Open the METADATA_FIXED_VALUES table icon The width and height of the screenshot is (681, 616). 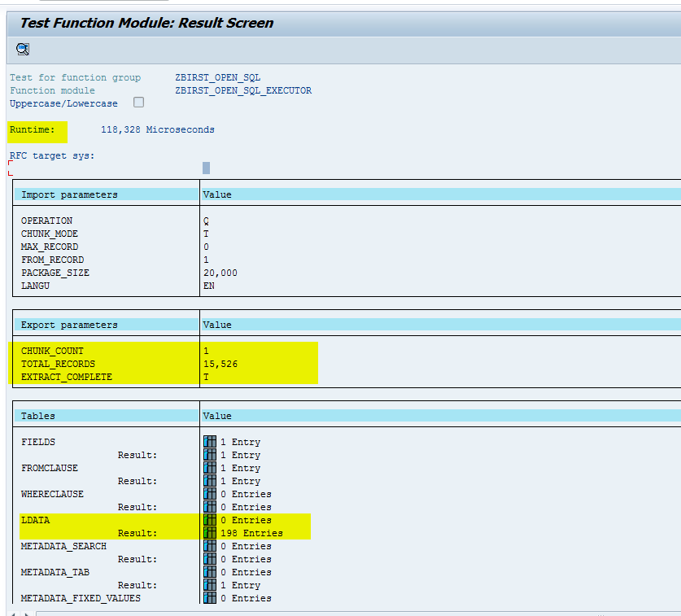coord(210,598)
